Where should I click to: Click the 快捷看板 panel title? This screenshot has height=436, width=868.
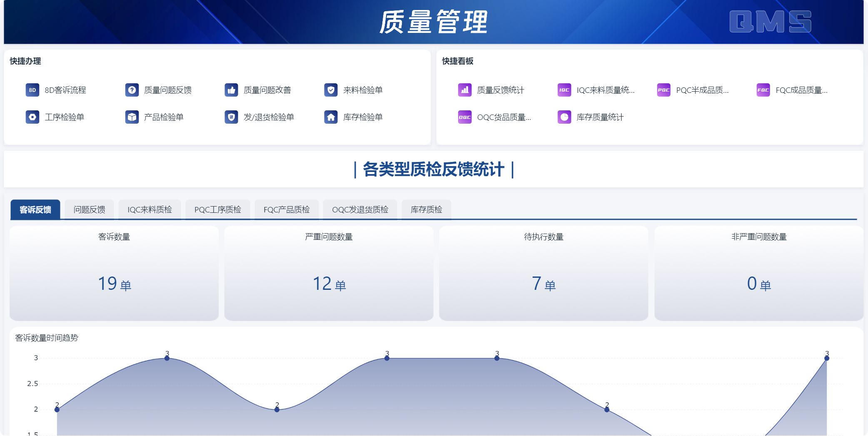point(458,61)
